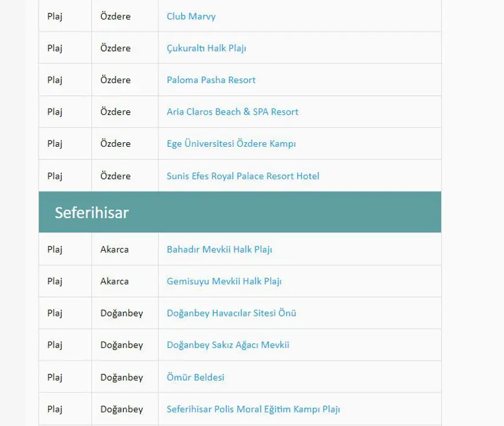The image size is (504, 426).
Task: Open Ege Üniversitesi Özdere Kampı link
Action: [231, 144]
